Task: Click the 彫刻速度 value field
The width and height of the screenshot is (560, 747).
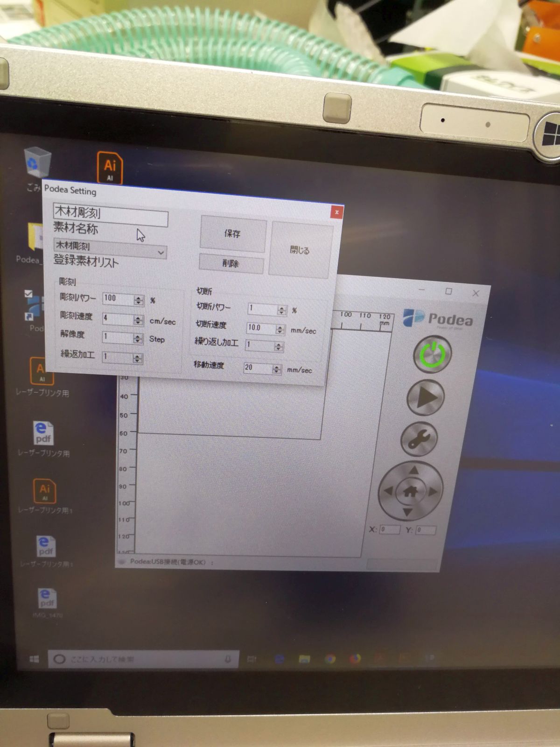Action: [x=118, y=319]
